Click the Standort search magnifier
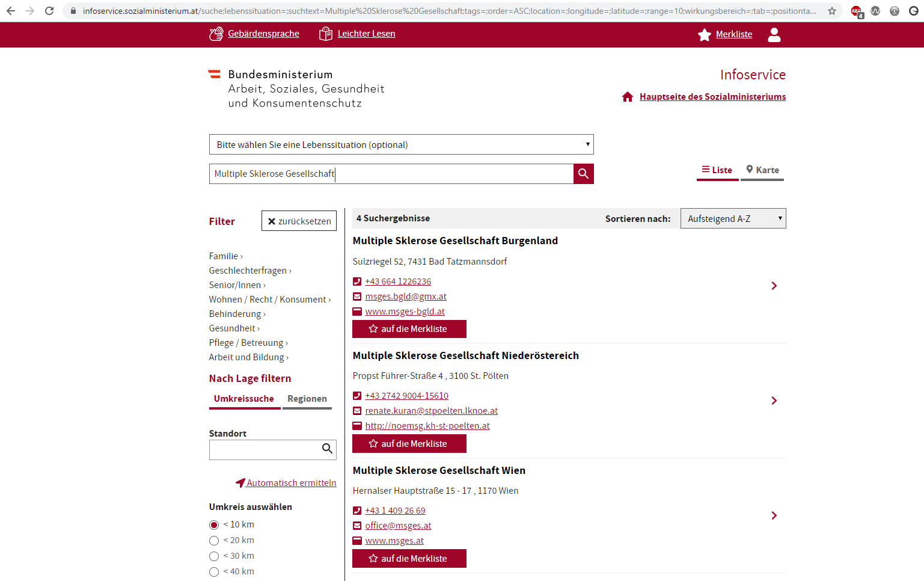 point(327,449)
